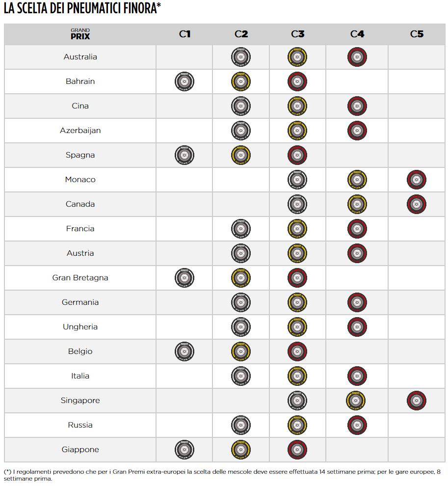Click the Monaco row label

coord(80,180)
